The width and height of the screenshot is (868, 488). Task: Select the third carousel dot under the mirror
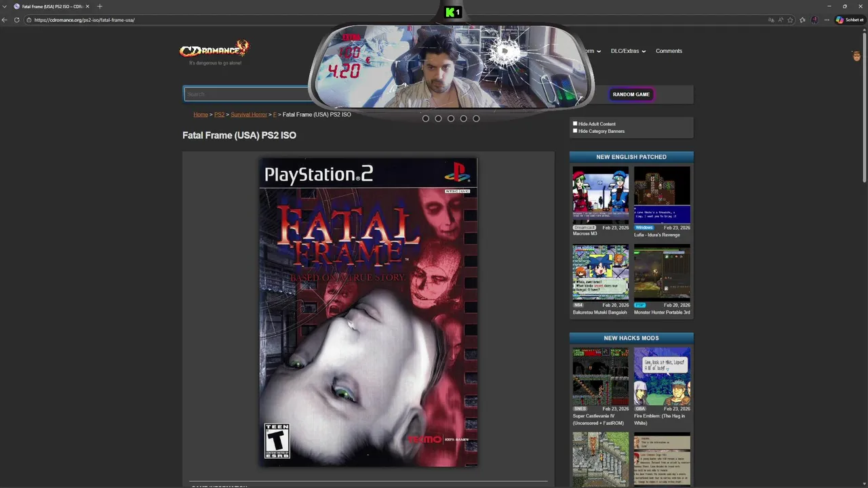coord(451,119)
